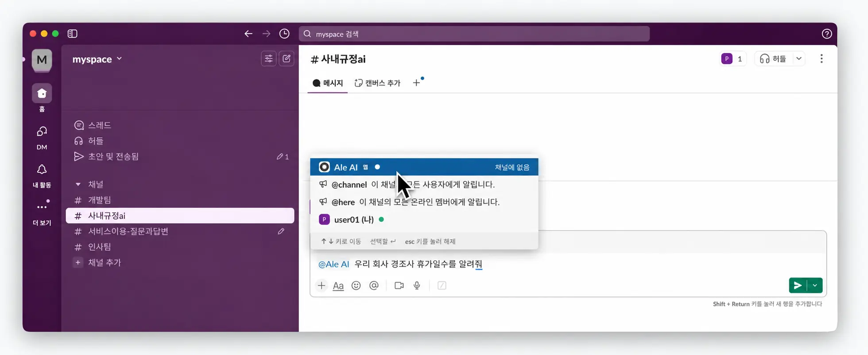Send the message with green button
Screen dimensions: 868x355
point(798,286)
